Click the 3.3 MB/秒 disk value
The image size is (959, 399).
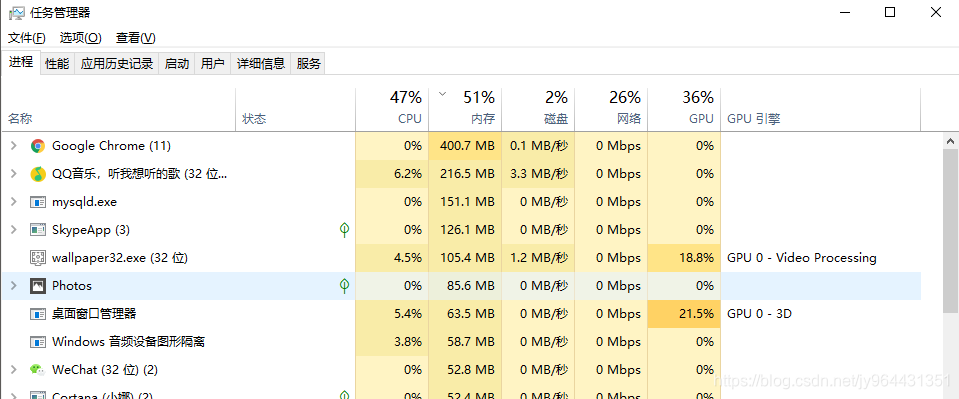click(x=539, y=174)
